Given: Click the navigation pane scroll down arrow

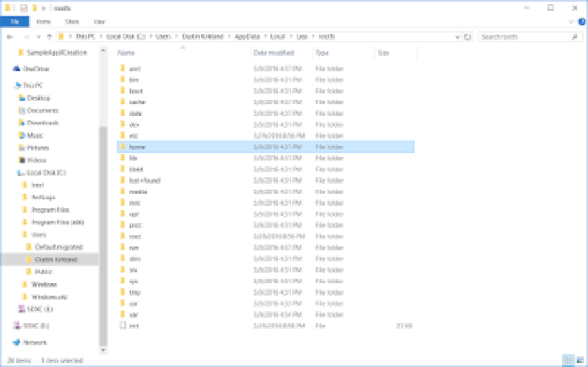Looking at the screenshot, I should (103, 350).
